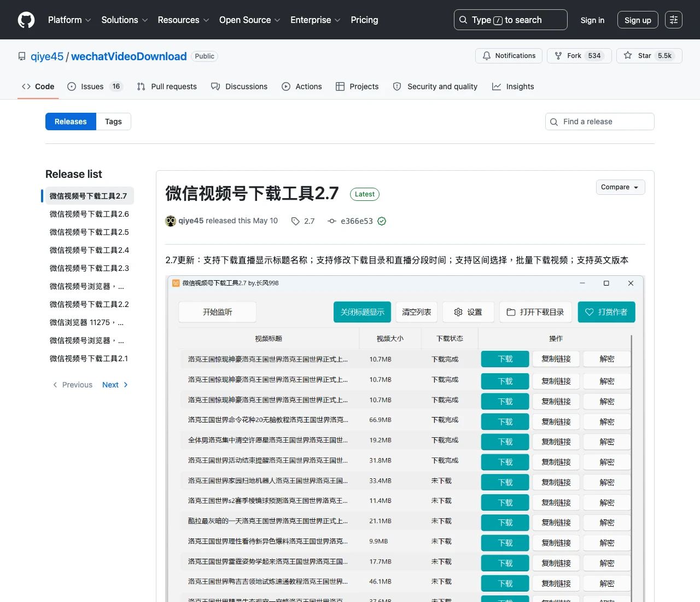
Task: View the Insights tab
Action: tap(513, 86)
